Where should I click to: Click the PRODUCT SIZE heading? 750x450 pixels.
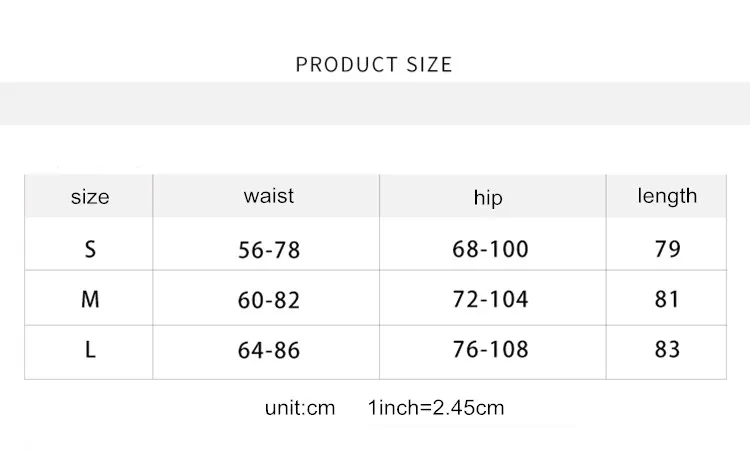click(x=374, y=65)
